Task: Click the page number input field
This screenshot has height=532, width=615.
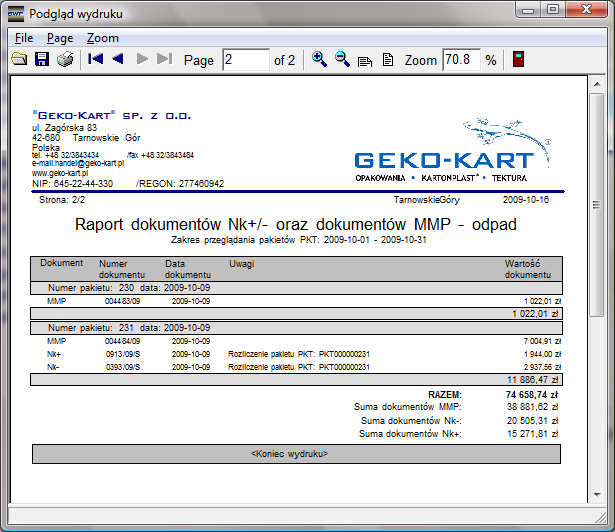Action: pos(246,60)
